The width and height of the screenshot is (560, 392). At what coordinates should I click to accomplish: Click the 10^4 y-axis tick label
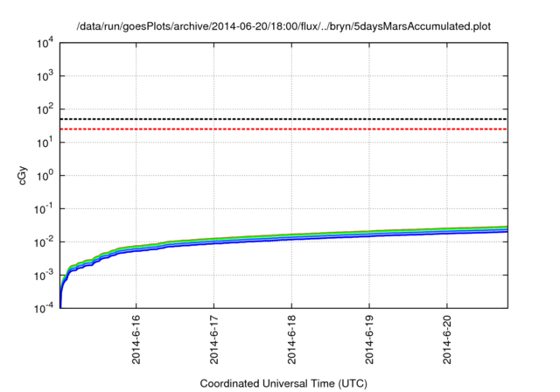tap(46, 43)
